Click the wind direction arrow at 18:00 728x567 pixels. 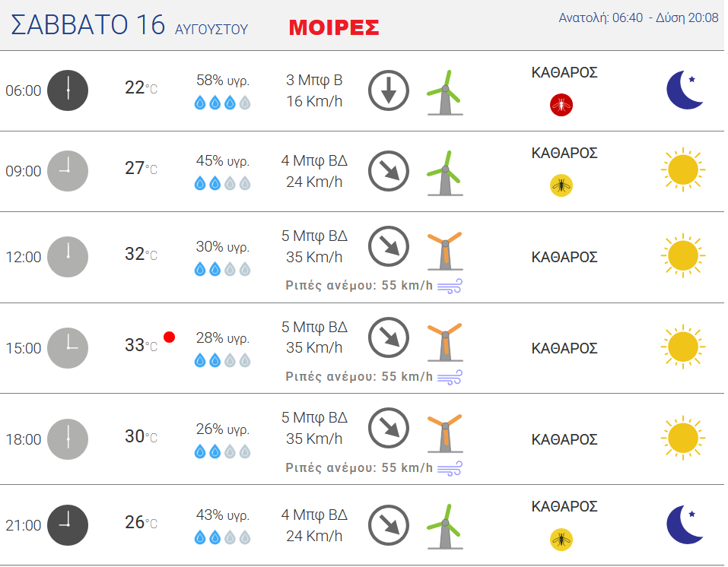[389, 428]
